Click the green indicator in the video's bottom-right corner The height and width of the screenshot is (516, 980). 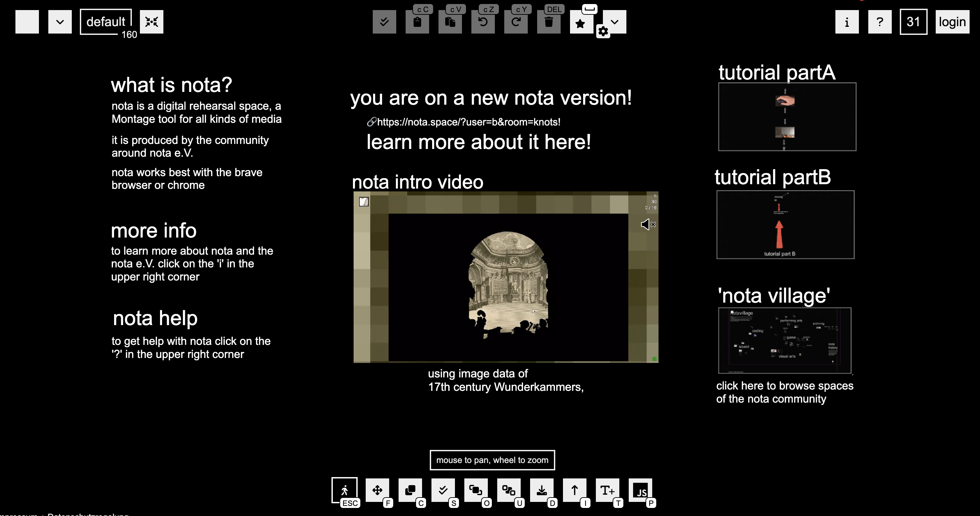coord(654,359)
